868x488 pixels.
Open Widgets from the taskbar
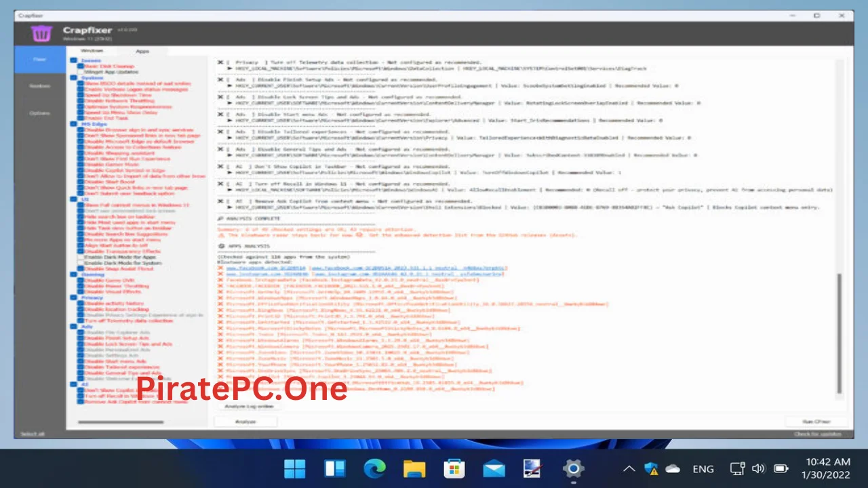coord(335,468)
